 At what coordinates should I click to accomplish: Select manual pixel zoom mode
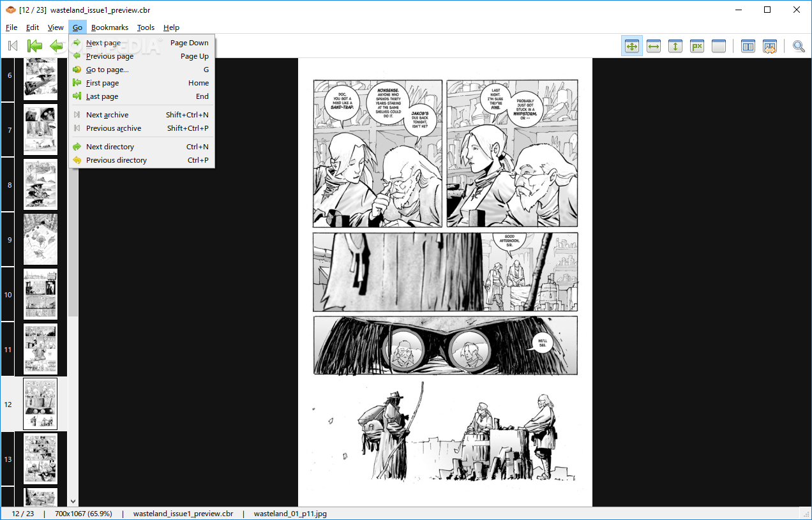[697, 46]
